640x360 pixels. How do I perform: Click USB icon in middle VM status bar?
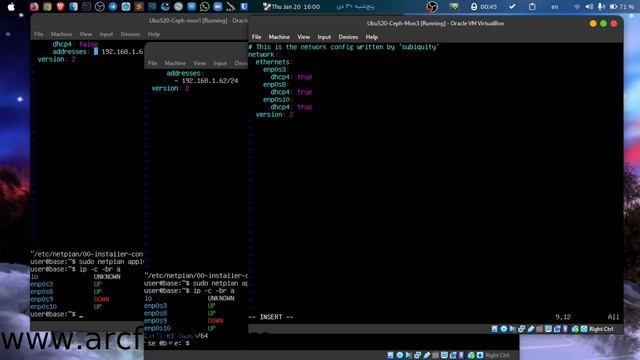click(x=427, y=355)
